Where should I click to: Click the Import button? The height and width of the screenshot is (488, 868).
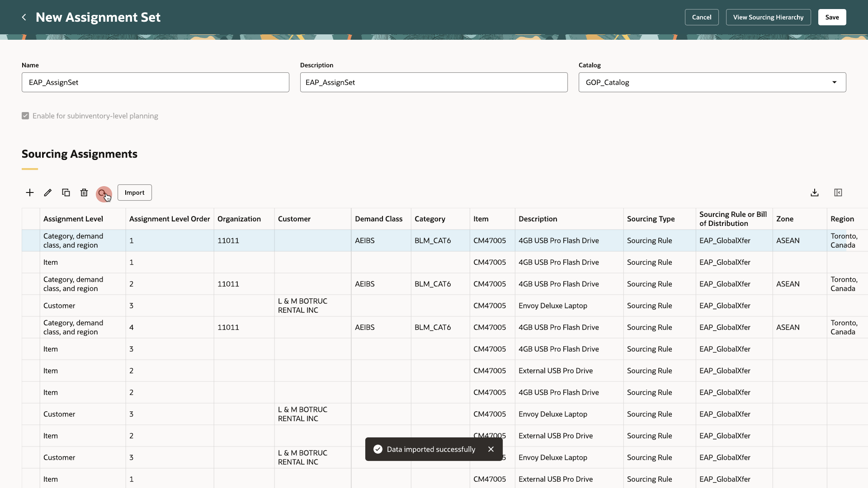[135, 192]
